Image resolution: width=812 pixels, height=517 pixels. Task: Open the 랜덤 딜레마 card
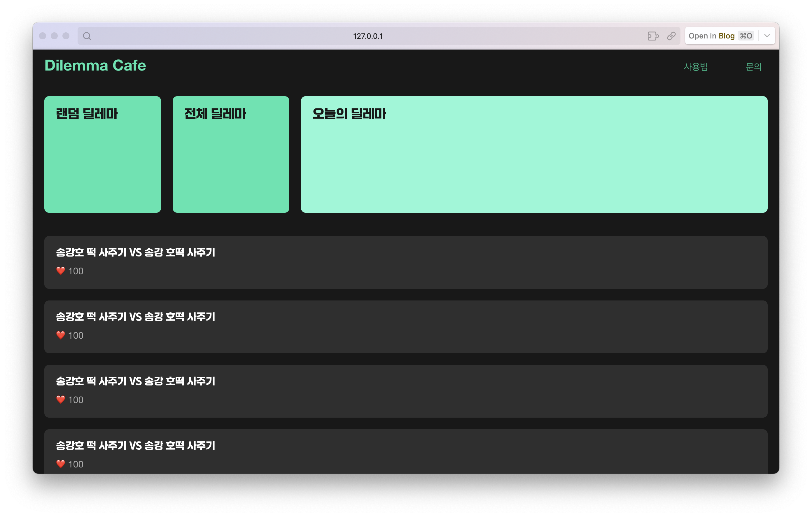pos(102,154)
